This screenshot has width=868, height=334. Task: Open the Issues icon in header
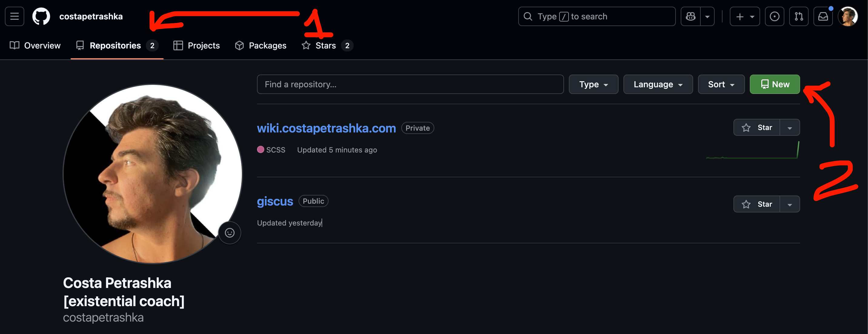[x=774, y=16]
